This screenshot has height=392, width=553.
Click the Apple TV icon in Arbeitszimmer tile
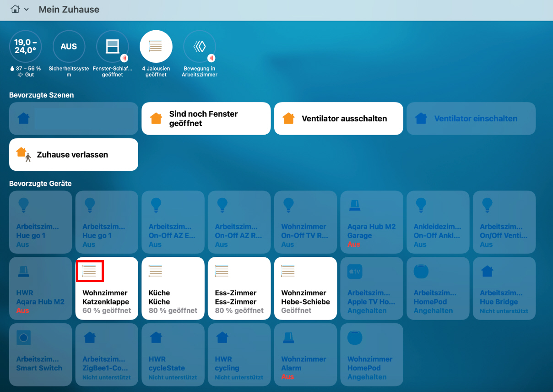pyautogui.click(x=354, y=271)
